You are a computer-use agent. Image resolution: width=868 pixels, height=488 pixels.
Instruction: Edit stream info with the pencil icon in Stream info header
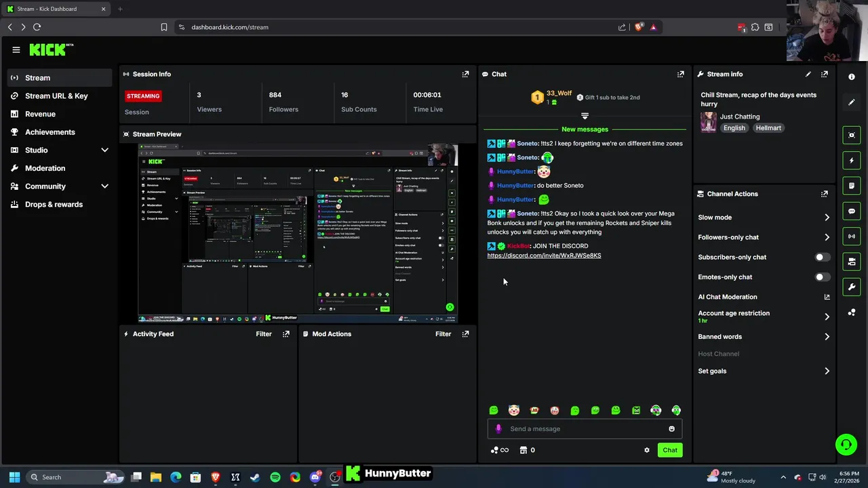click(x=808, y=74)
